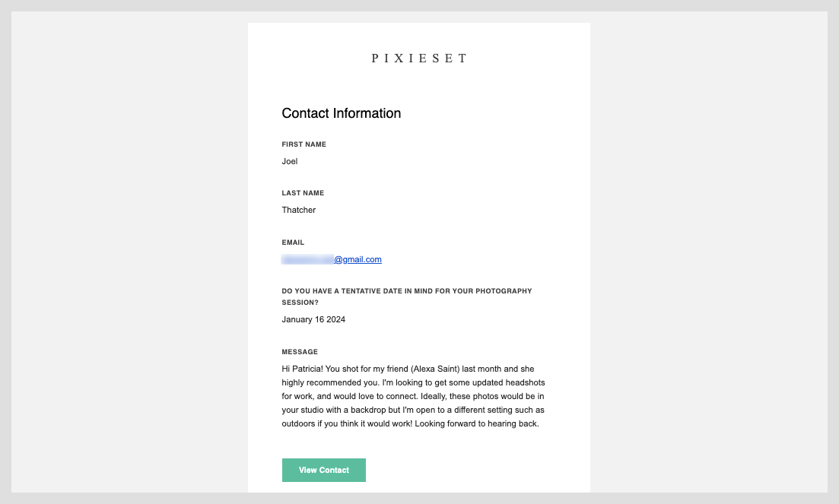This screenshot has height=504, width=839.
Task: Select the name value Joel
Action: click(x=289, y=161)
